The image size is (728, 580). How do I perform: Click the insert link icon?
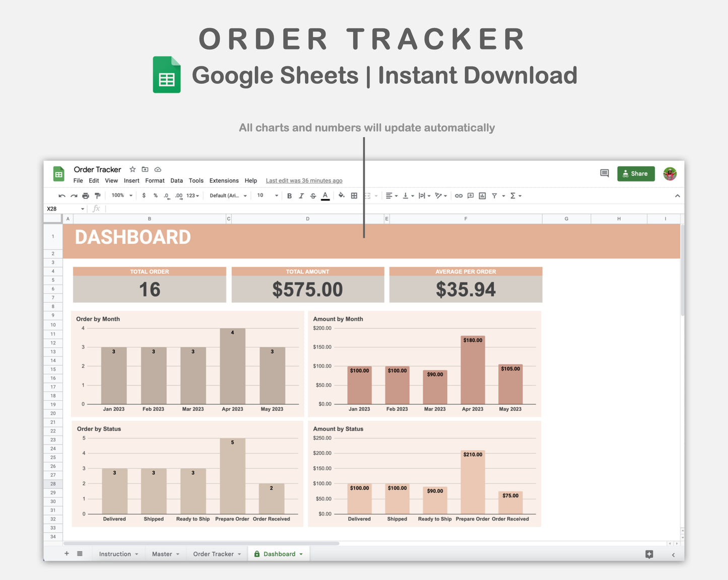pyautogui.click(x=458, y=195)
